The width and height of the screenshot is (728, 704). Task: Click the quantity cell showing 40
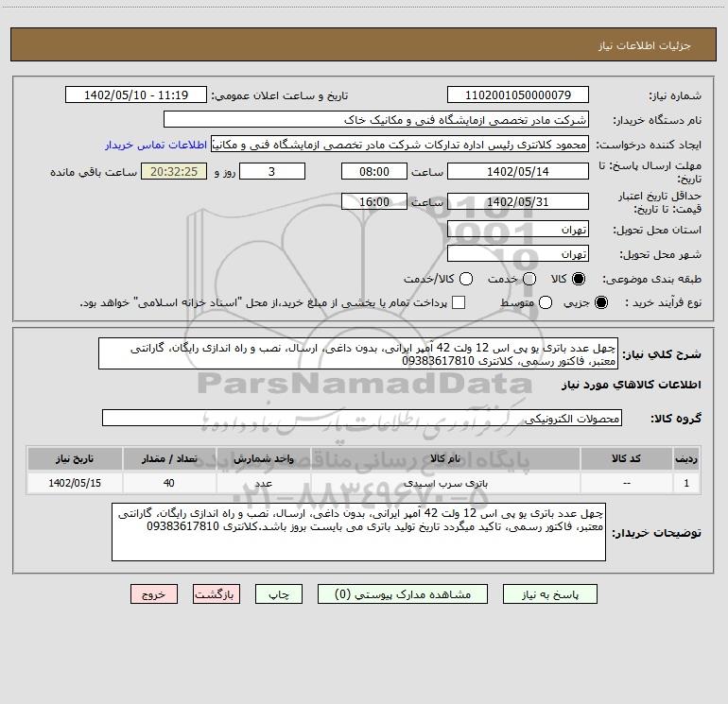[169, 483]
